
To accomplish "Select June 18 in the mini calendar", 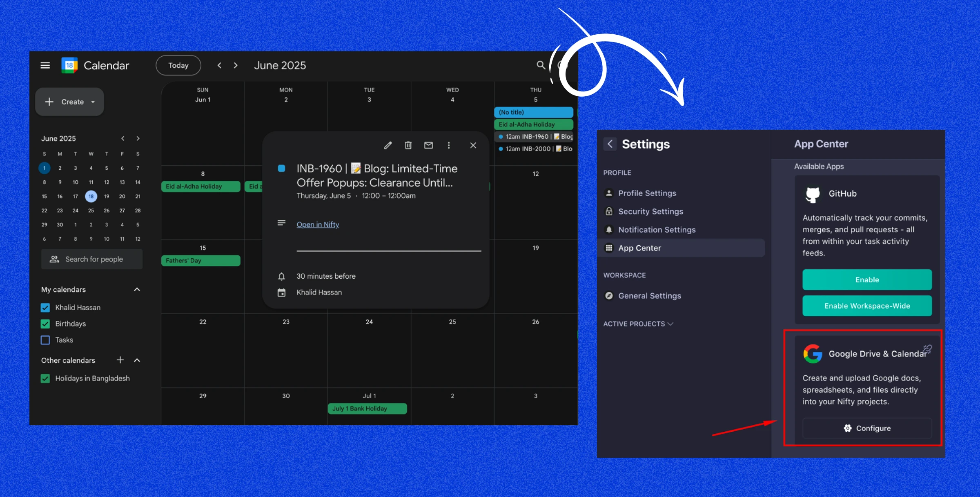I will click(91, 196).
